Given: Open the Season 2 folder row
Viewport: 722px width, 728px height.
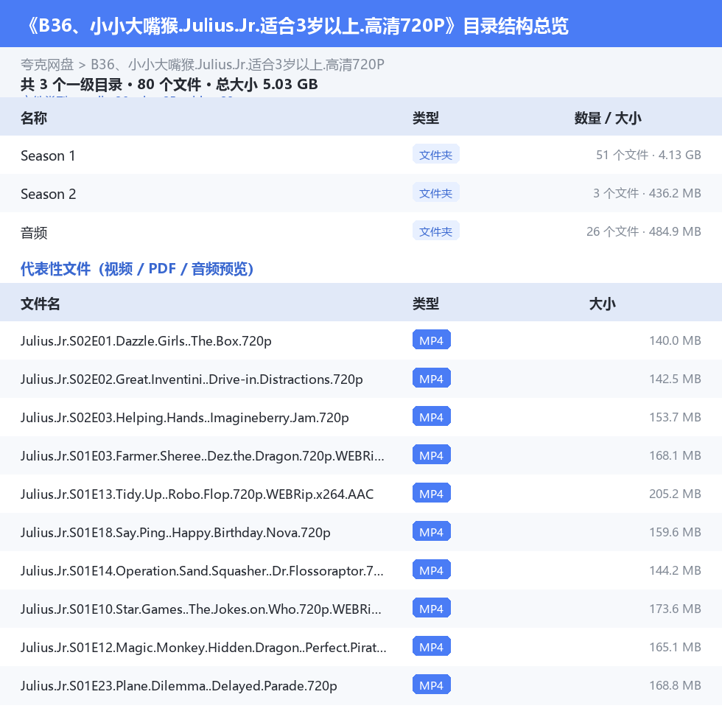Looking at the screenshot, I should 361,194.
